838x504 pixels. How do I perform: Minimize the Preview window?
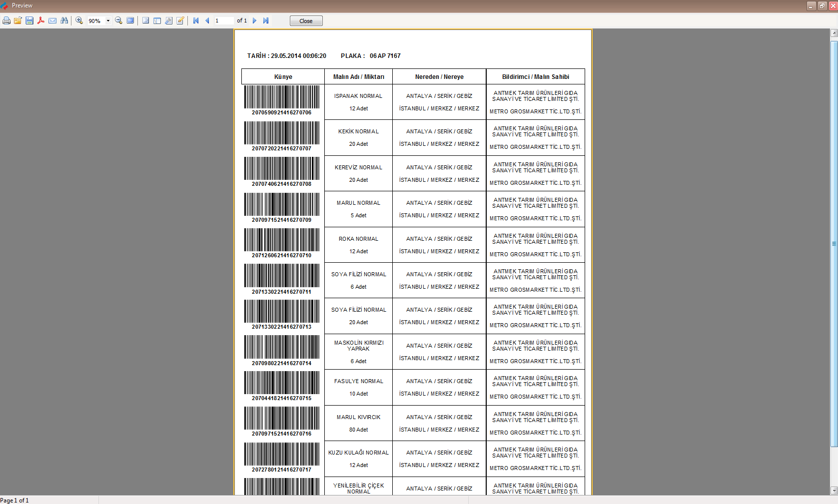tap(812, 6)
